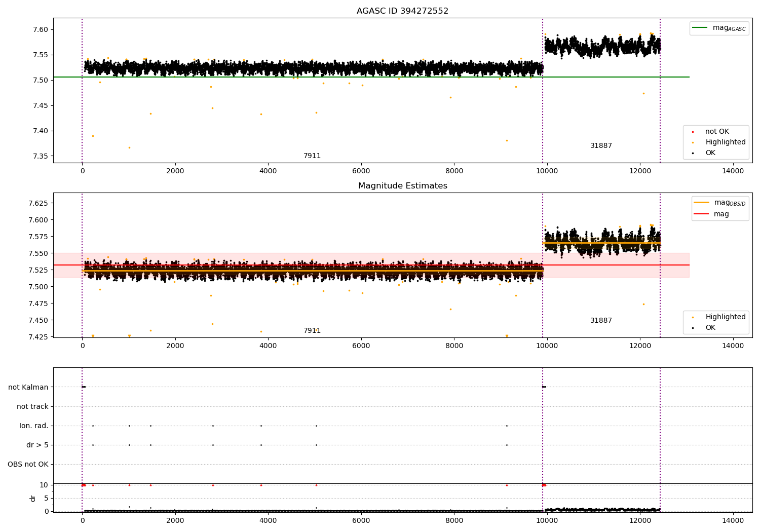Click the 'OBS not OK' axis label
The image size is (760, 532).
(x=28, y=464)
